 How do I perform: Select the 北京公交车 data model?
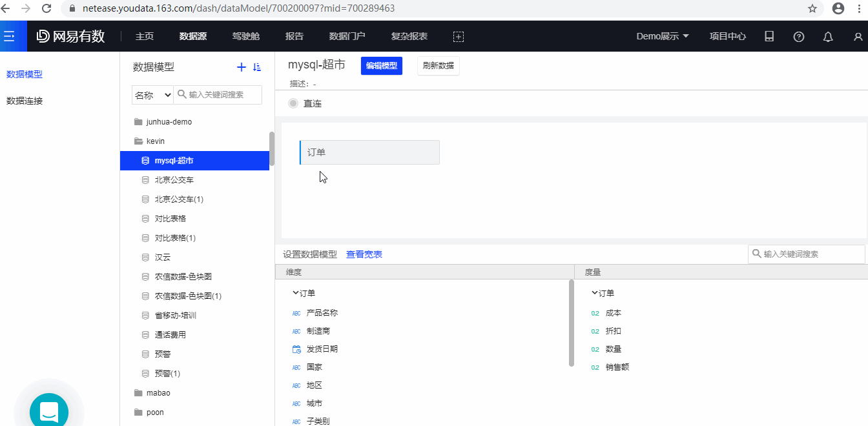(x=174, y=180)
